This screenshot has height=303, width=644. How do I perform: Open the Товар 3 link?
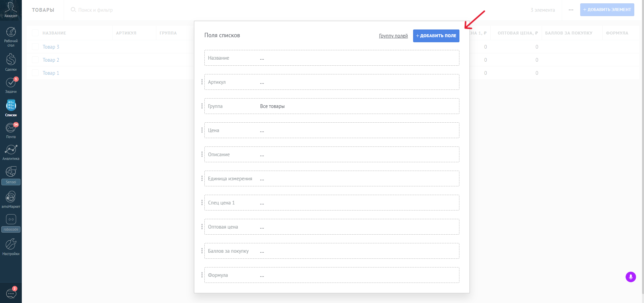click(51, 47)
